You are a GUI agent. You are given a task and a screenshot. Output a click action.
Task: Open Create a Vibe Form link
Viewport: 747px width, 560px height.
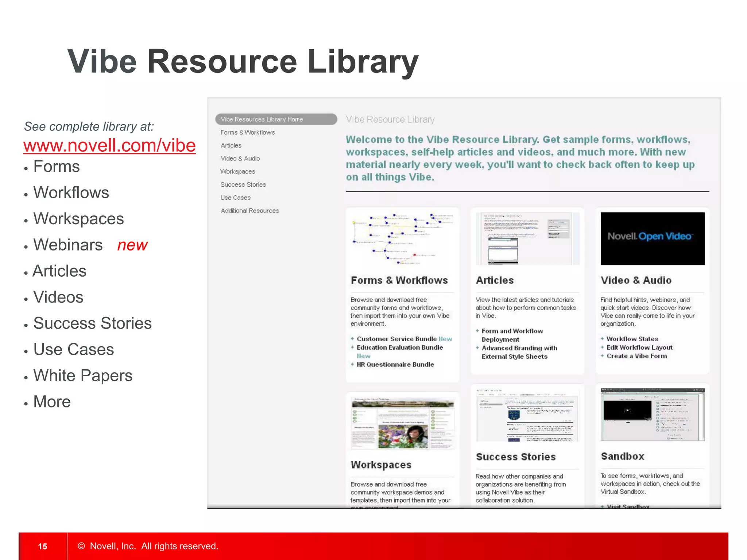point(636,356)
